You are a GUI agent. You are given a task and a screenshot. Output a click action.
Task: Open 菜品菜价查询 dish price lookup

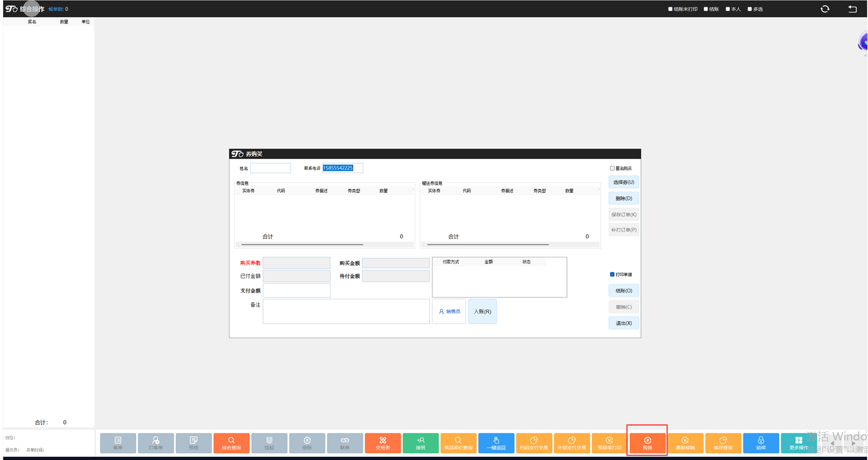coord(458,443)
